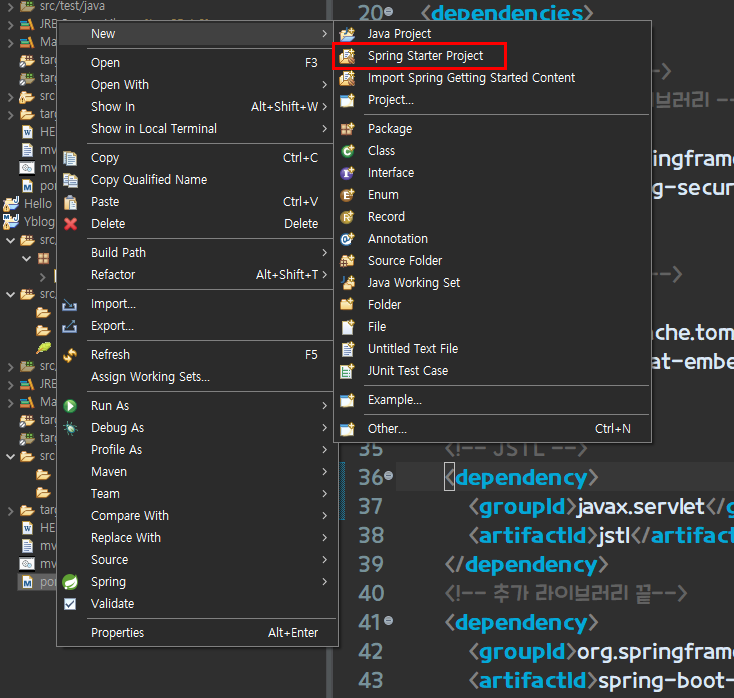Expand the Compare With submenu arrow

(324, 516)
